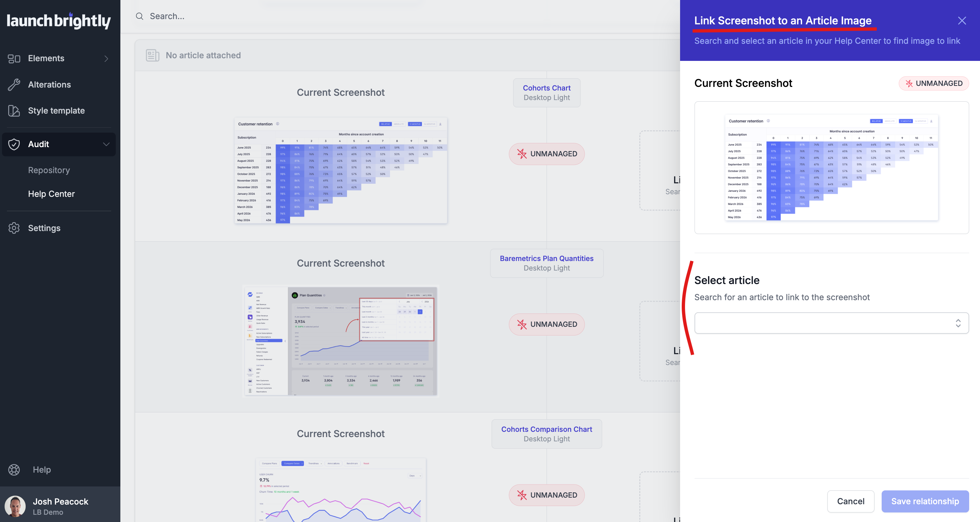The image size is (980, 522).
Task: Collapse the Audit section chevron
Action: pyautogui.click(x=106, y=144)
